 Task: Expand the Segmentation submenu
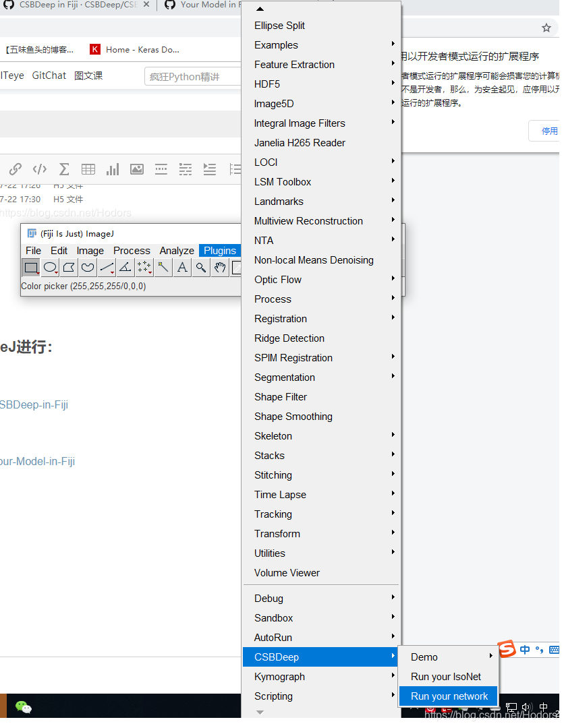click(320, 377)
